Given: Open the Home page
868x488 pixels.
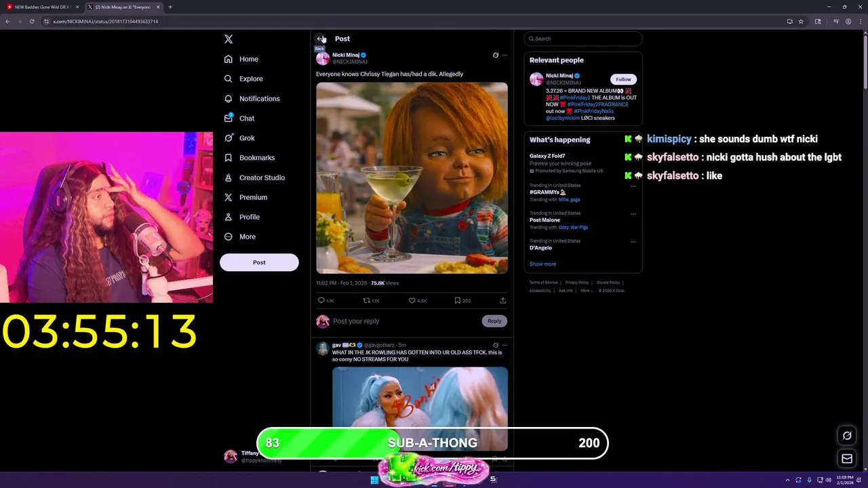Looking at the screenshot, I should 241,59.
